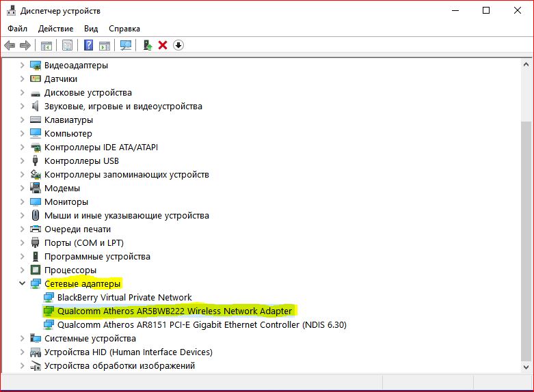Click the Компьютер monitor icon
This screenshot has width=534, height=392.
(x=36, y=133)
